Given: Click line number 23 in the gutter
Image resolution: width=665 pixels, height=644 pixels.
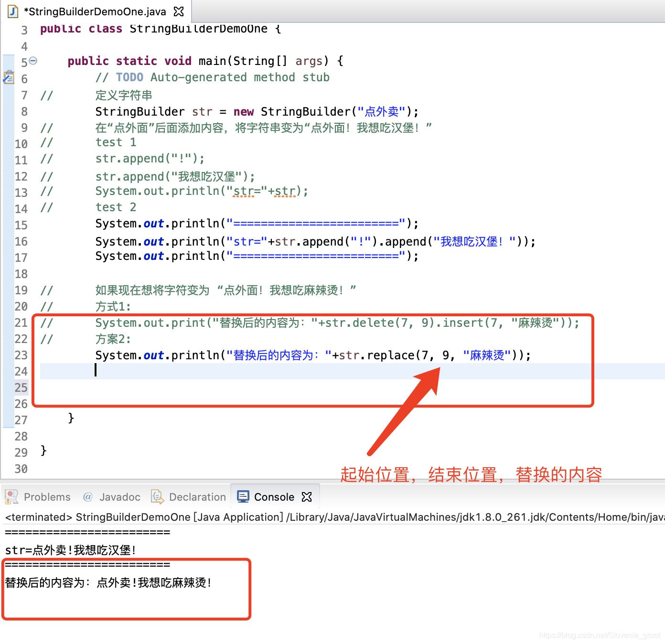Looking at the screenshot, I should tap(21, 355).
